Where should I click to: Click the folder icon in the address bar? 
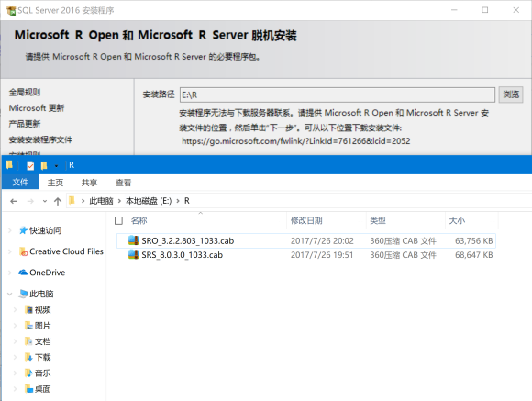(72, 200)
